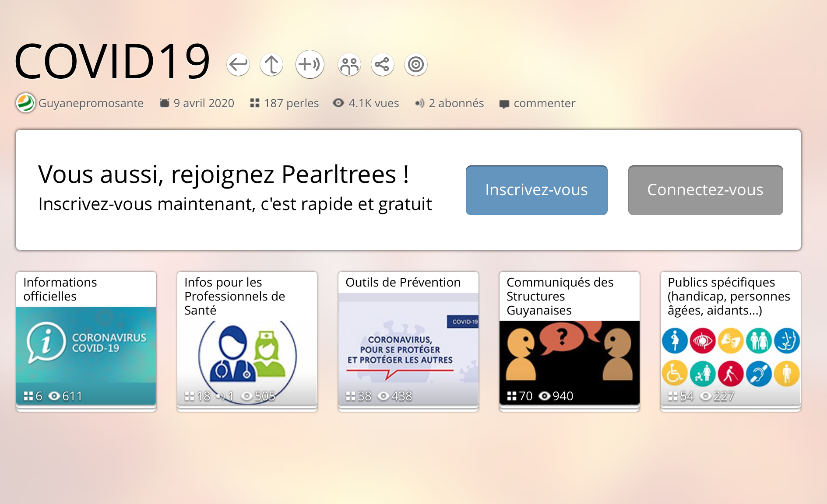Click the 187 perles count
Screen dimensions: 827x504
point(292,103)
